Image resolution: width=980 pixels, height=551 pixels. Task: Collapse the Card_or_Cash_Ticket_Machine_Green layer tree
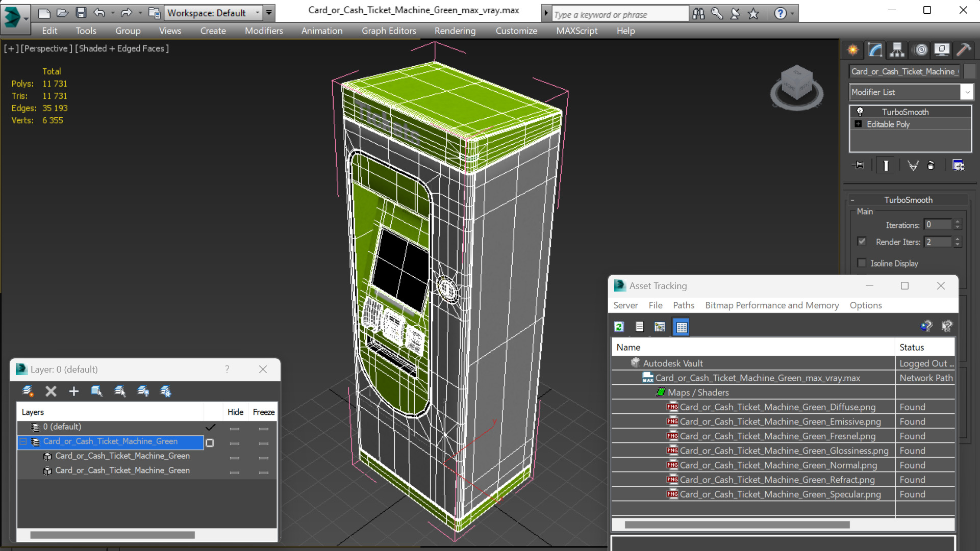[x=23, y=441]
